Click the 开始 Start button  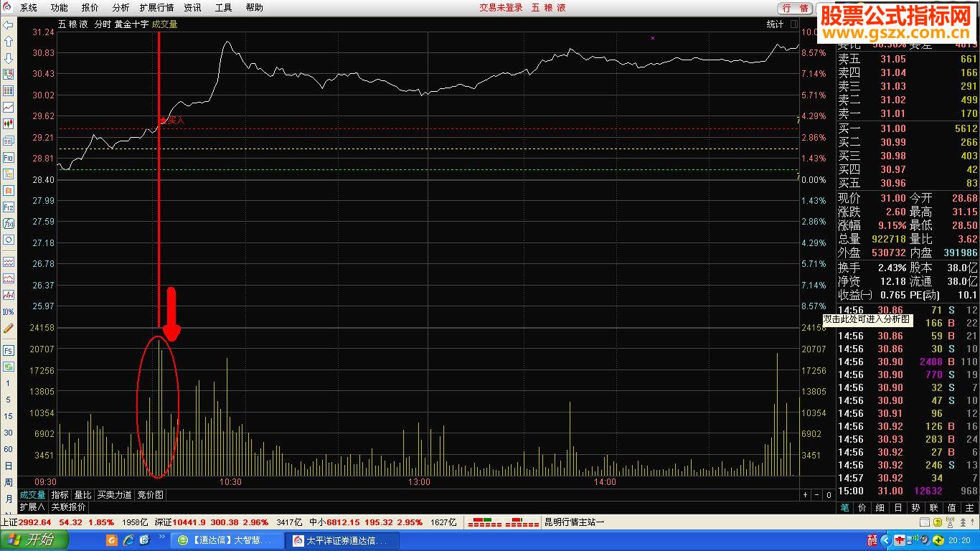[34, 540]
